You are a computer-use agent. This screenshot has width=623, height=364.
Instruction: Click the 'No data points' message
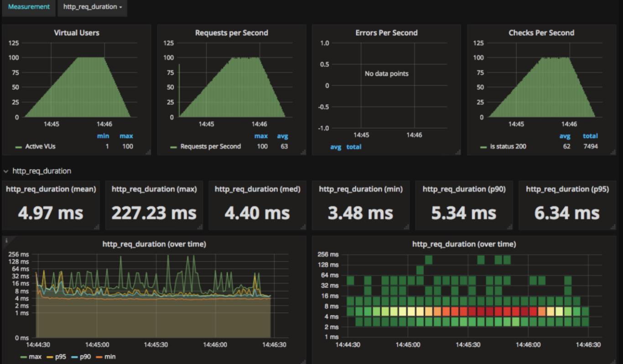387,73
